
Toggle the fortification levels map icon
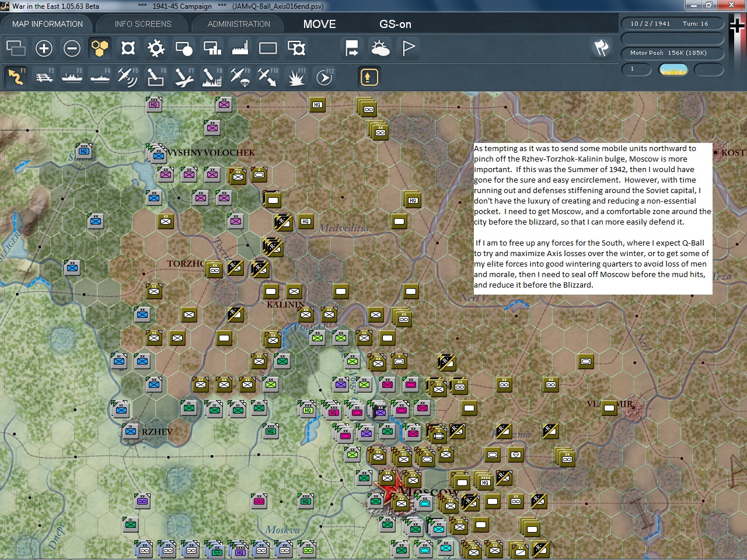pos(128,48)
